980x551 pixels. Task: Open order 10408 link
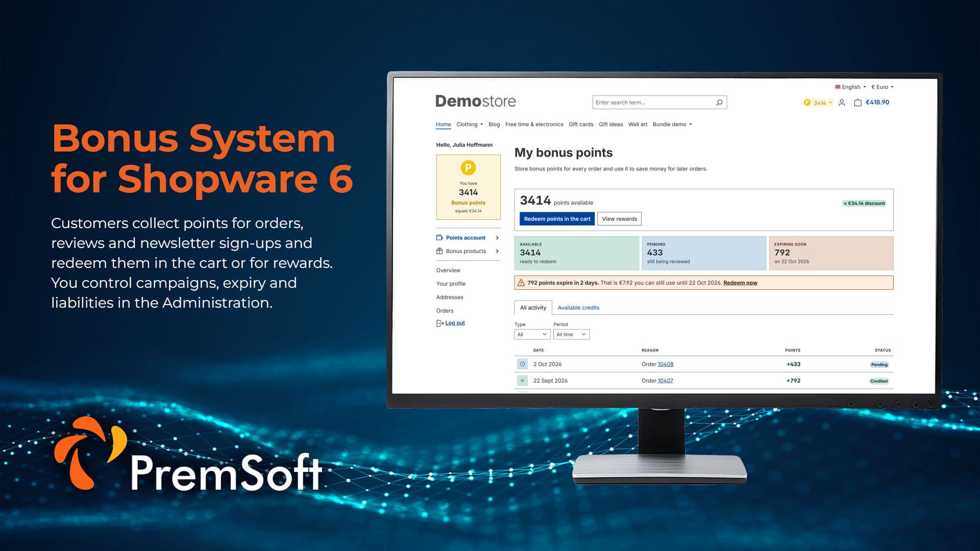click(666, 364)
